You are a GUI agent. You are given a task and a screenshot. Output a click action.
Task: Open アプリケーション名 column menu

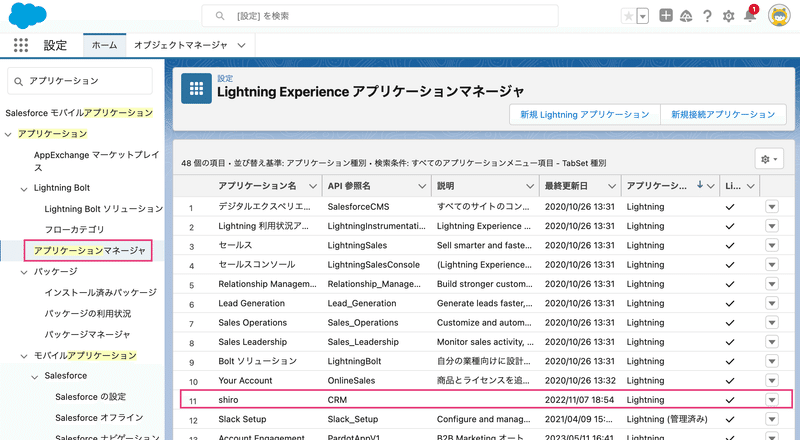pyautogui.click(x=313, y=186)
